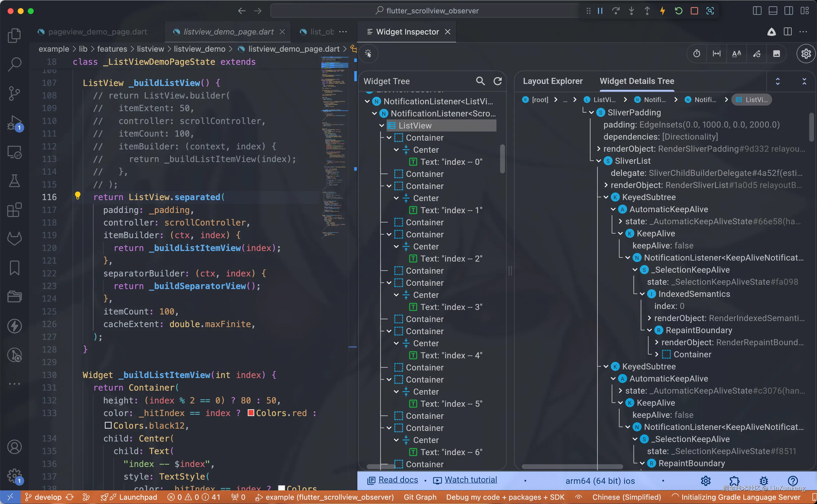Viewport: 817px width, 504px height.
Task: Switch to pageview_demo_page.dart tab
Action: point(97,32)
